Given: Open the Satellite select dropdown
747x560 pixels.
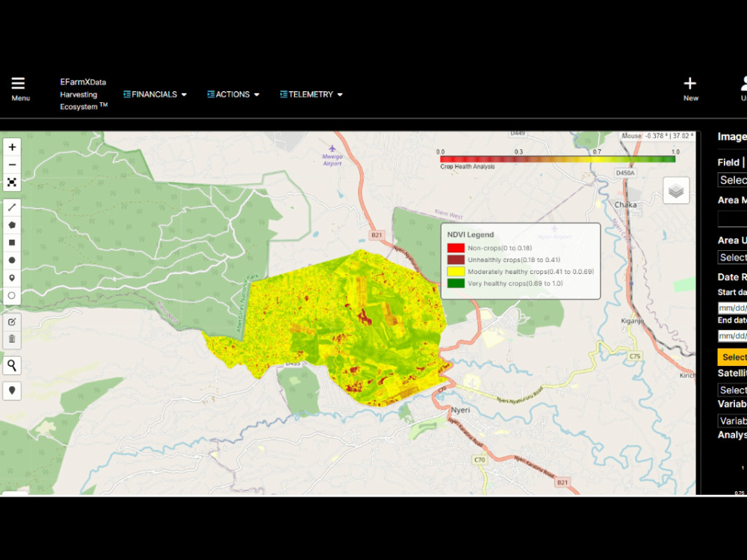Looking at the screenshot, I should click(x=732, y=390).
